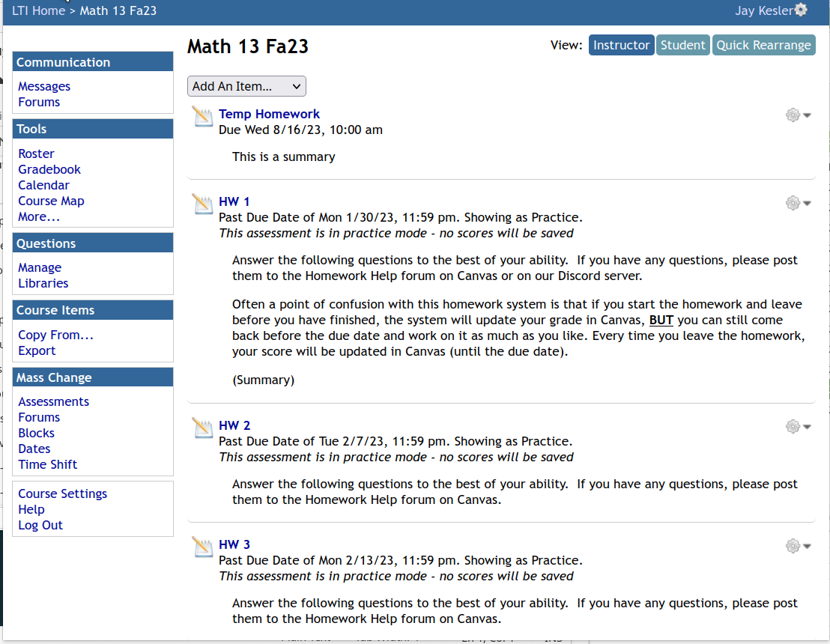
Task: Click the Help link
Action: pos(31,510)
